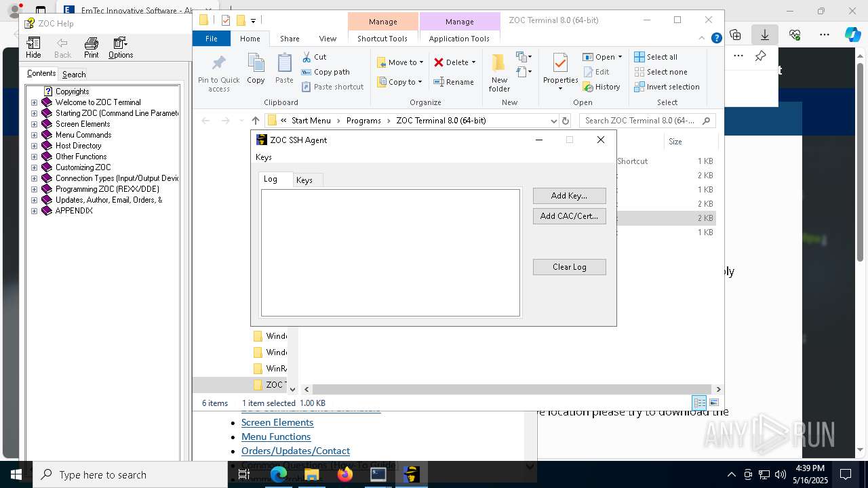The height and width of the screenshot is (488, 868).
Task: Open Firefox from taskbar
Action: click(x=345, y=474)
